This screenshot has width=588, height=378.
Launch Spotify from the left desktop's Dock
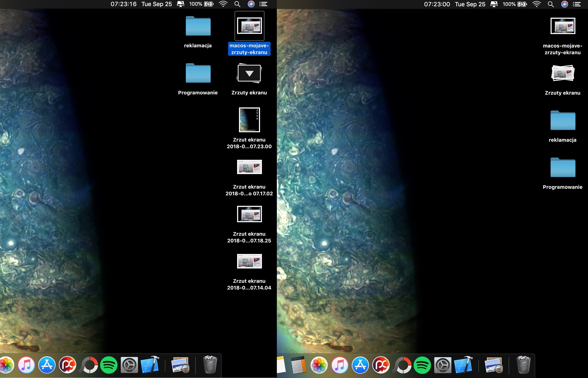pos(109,365)
